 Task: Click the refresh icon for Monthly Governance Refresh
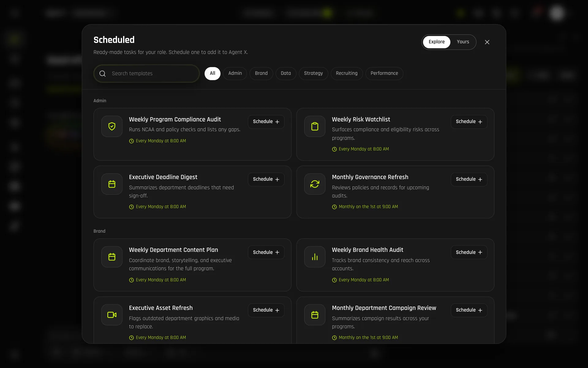(315, 184)
